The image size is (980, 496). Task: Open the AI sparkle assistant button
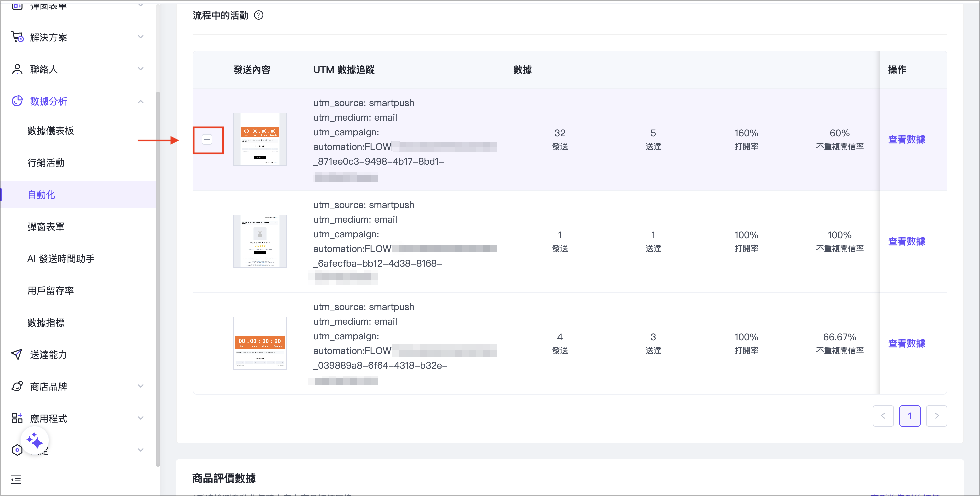click(x=35, y=441)
